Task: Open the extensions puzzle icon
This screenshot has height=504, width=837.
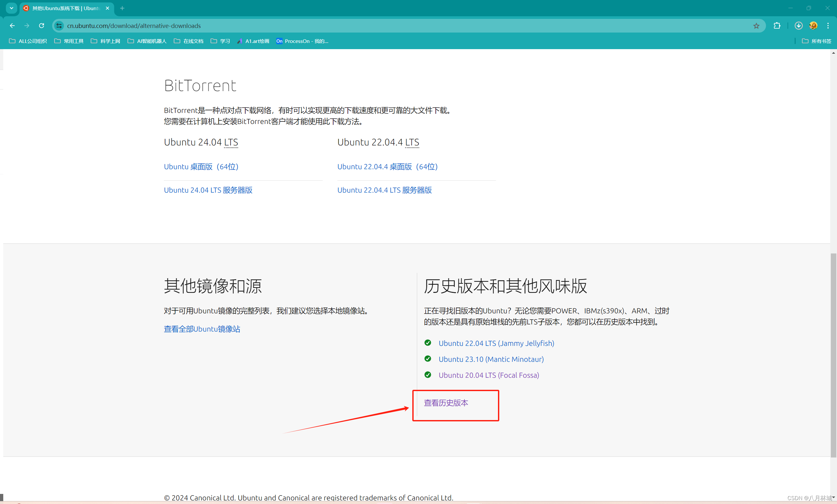Action: pos(777,26)
